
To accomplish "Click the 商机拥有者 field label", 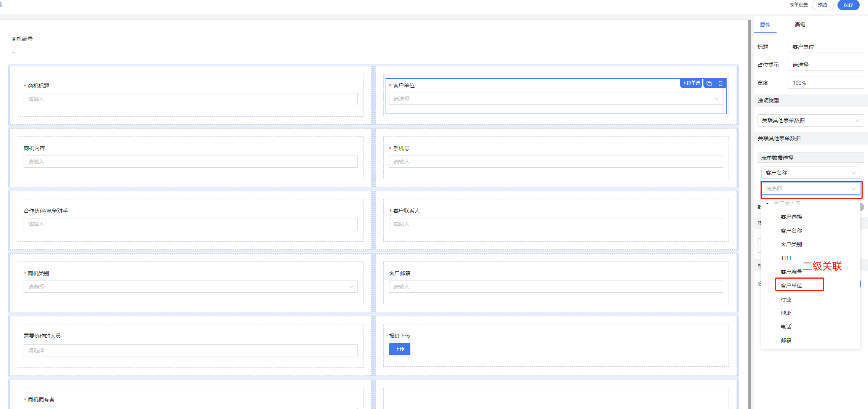I will (41, 399).
